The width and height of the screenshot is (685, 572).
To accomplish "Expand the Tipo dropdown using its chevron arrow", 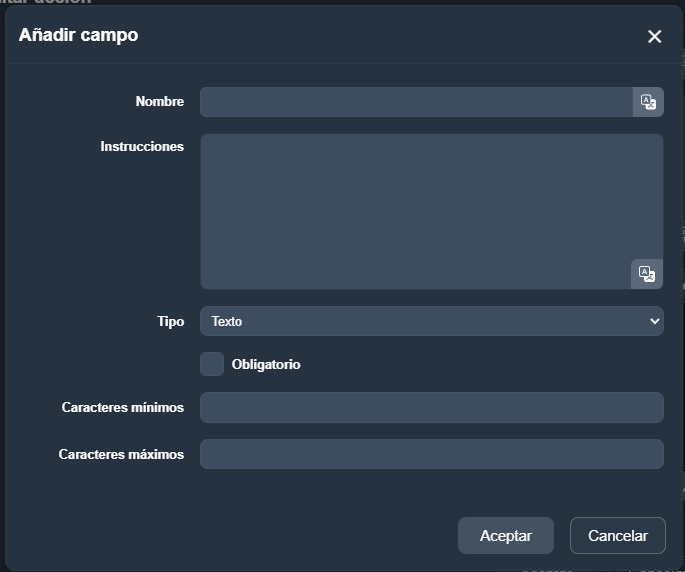I will click(655, 321).
